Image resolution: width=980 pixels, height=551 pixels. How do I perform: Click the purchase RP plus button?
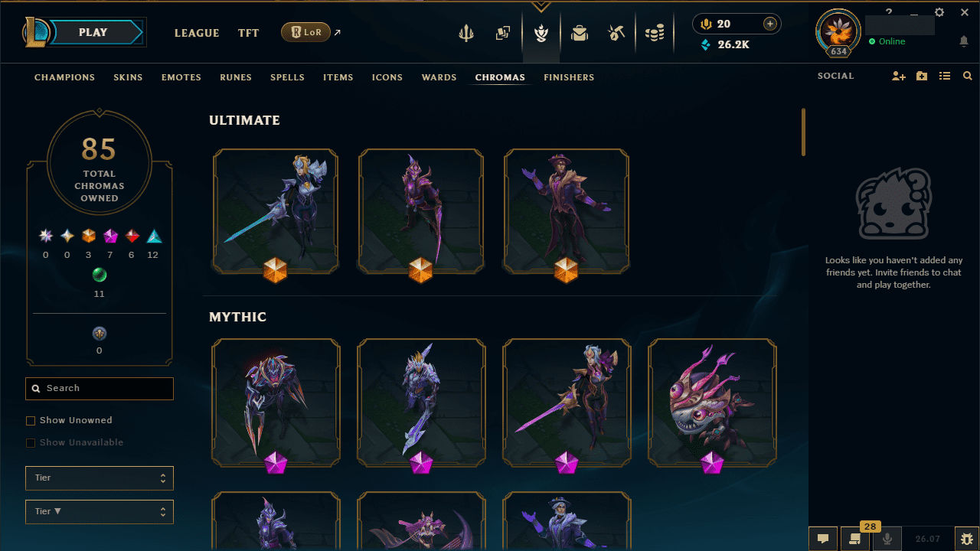(x=770, y=24)
